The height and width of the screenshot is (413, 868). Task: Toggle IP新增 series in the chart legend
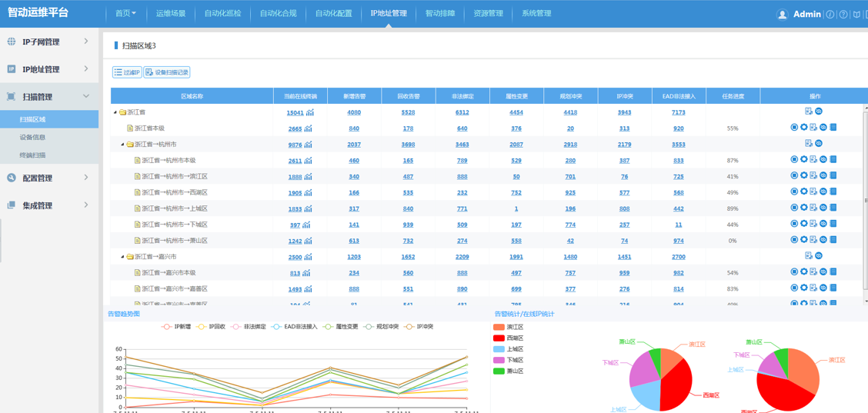point(176,327)
